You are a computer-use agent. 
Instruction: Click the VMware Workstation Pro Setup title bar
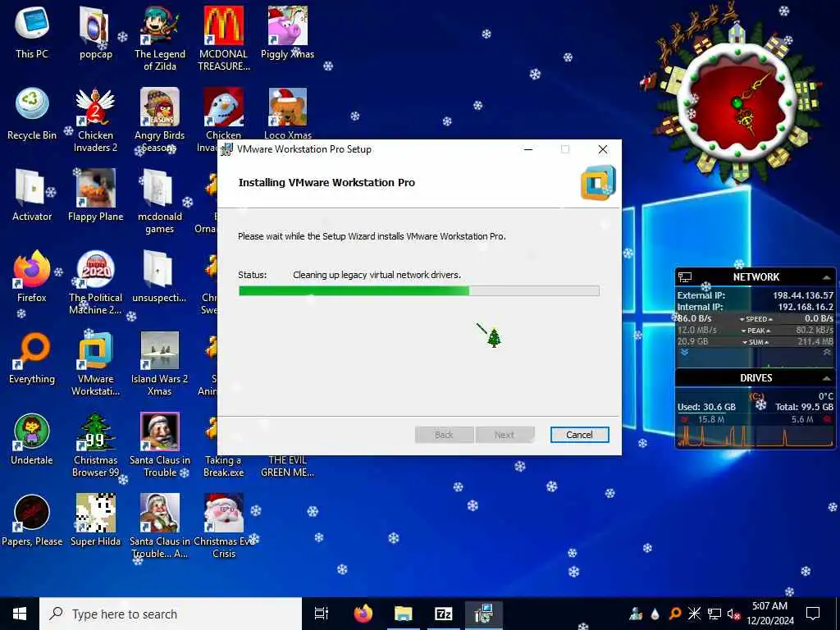pyautogui.click(x=370, y=149)
